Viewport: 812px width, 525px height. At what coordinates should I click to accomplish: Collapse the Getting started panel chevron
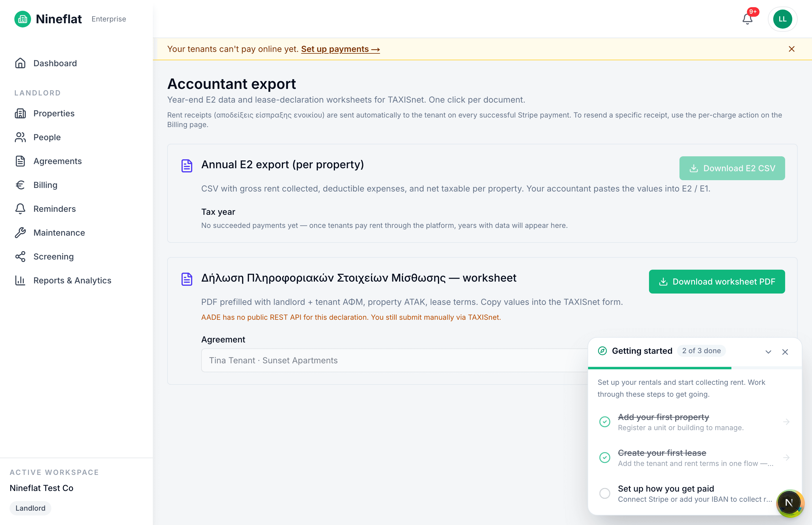(x=768, y=352)
